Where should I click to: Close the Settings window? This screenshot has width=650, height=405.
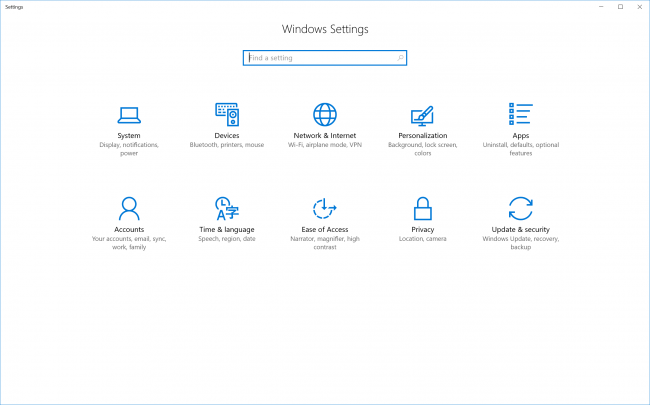pos(640,7)
